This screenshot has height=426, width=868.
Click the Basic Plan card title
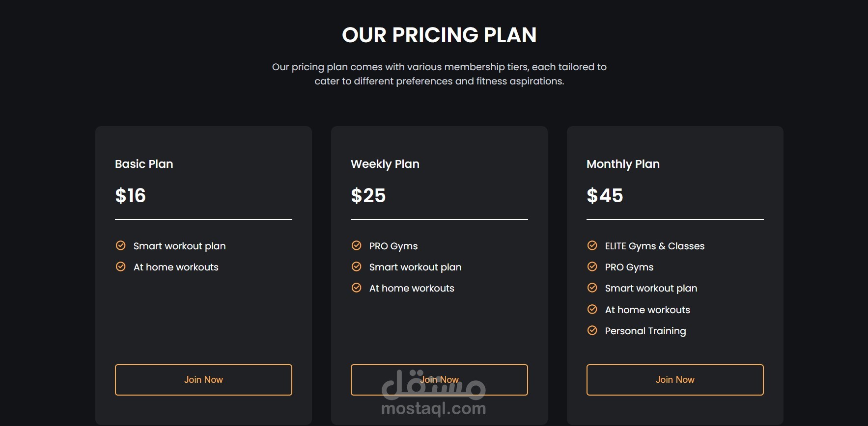144,164
